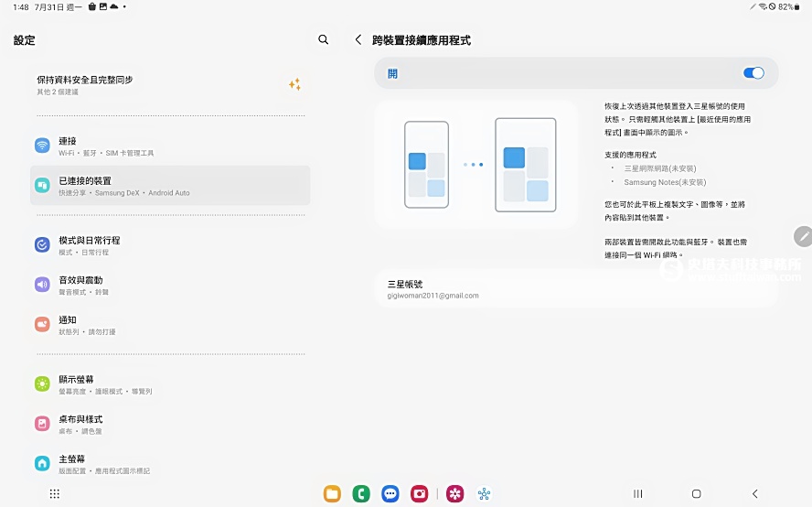
Task: Click the Wi-Fi status bar icon
Action: [763, 6]
